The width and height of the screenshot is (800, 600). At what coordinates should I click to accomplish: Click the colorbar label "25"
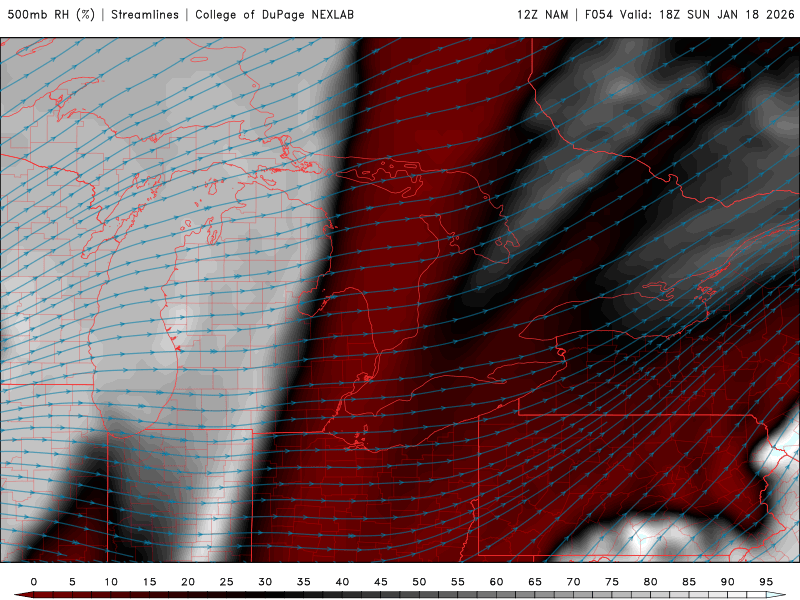tap(227, 582)
